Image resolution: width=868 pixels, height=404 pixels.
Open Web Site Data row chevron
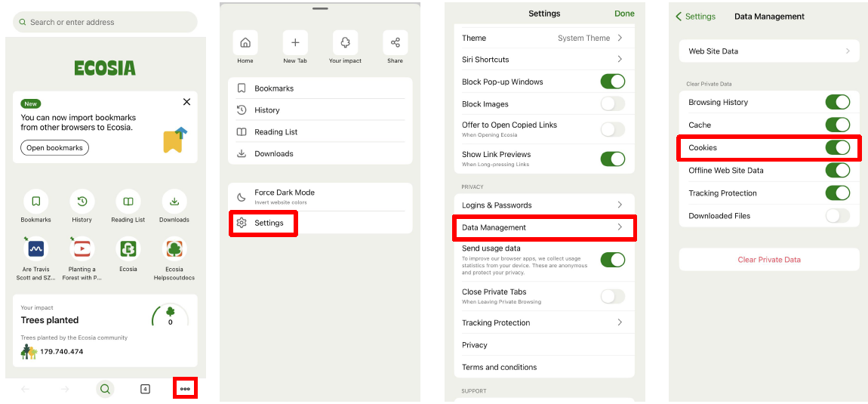(848, 51)
